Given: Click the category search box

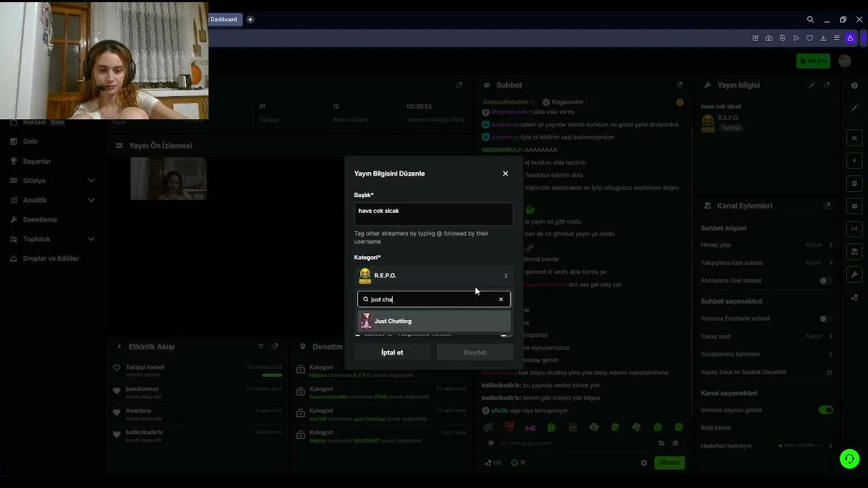Looking at the screenshot, I should coord(434,300).
